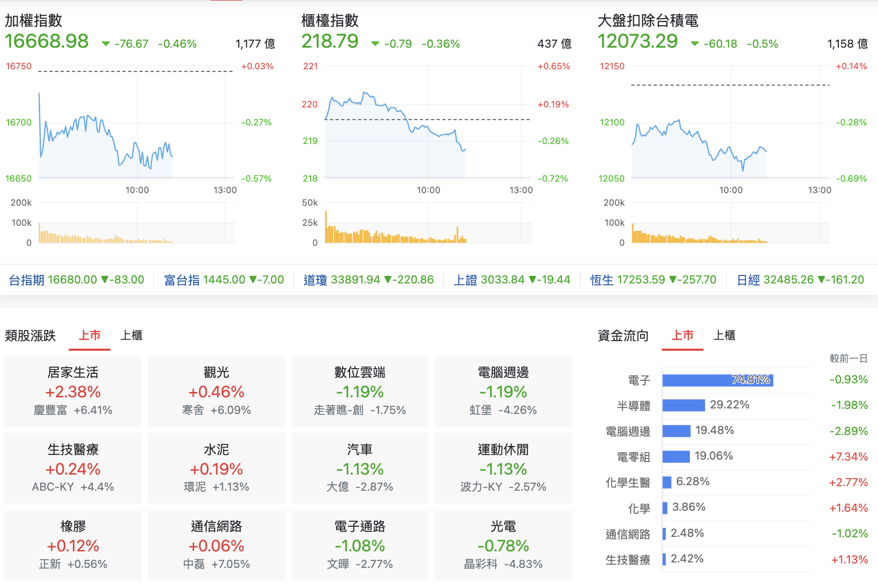Click the 電子 74.81% fund flow bar
Screen dimensions: 878x588
click(x=718, y=380)
